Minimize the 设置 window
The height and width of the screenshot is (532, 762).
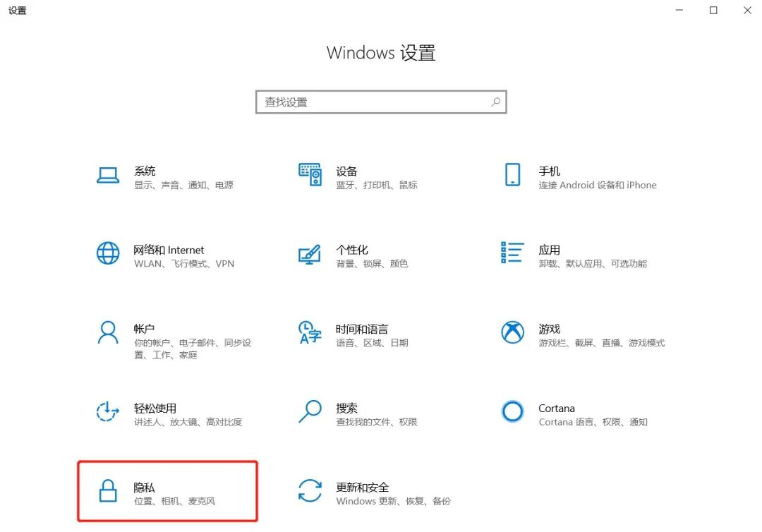(679, 10)
